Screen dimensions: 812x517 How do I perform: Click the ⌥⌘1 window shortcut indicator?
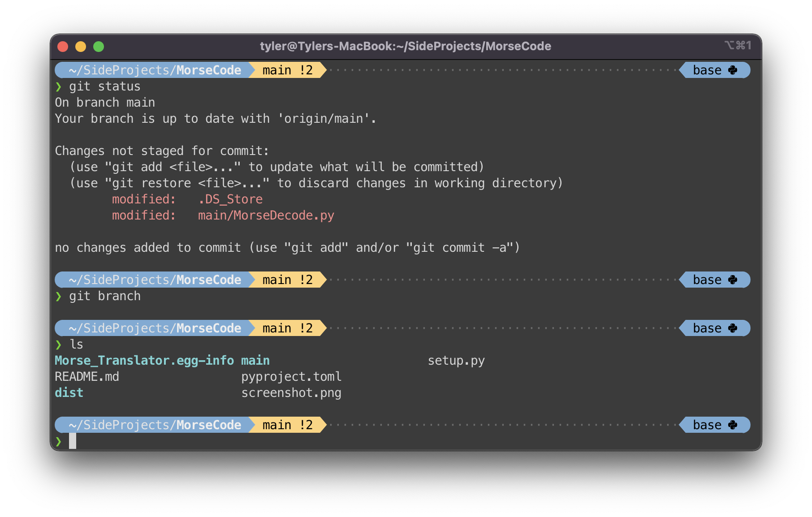(x=738, y=46)
